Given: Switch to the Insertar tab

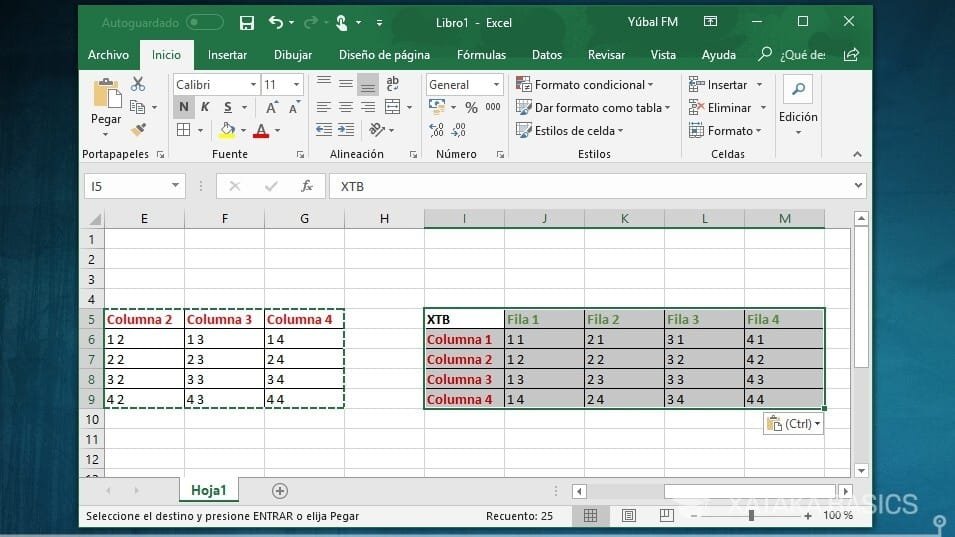Looking at the screenshot, I should point(227,55).
